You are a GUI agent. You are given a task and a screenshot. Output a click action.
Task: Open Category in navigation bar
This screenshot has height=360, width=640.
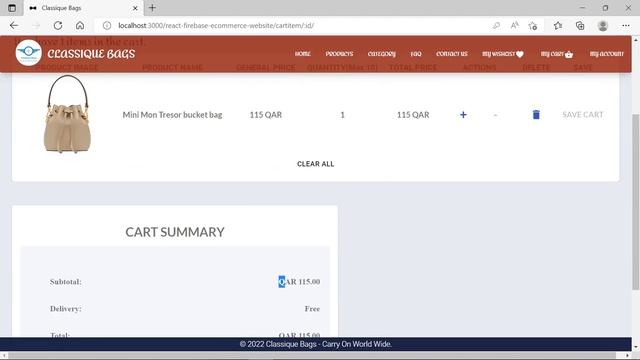pos(382,54)
